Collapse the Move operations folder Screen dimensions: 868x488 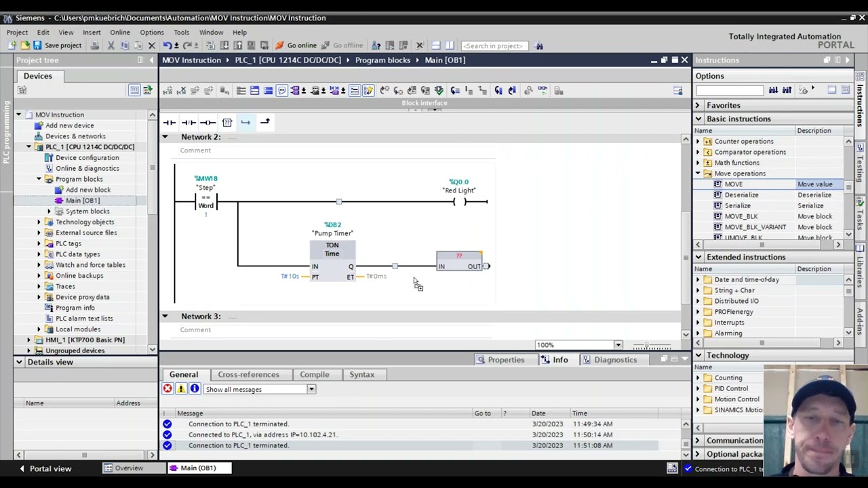pyautogui.click(x=698, y=174)
